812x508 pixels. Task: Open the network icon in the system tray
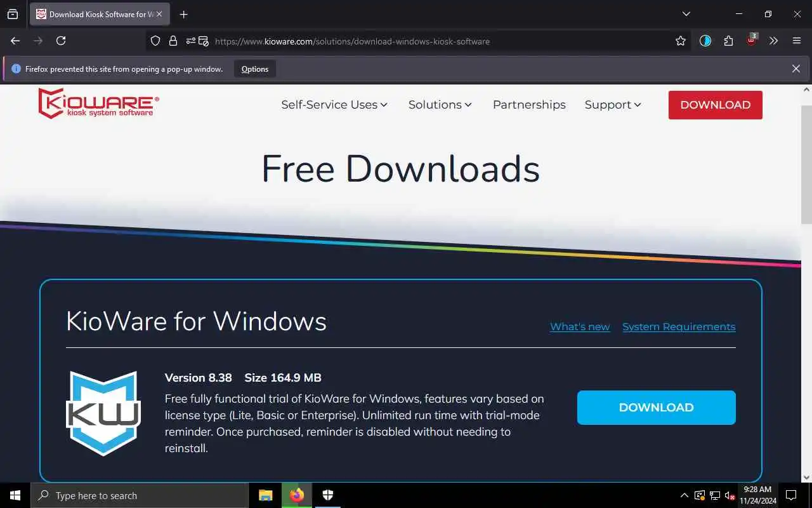(x=715, y=495)
